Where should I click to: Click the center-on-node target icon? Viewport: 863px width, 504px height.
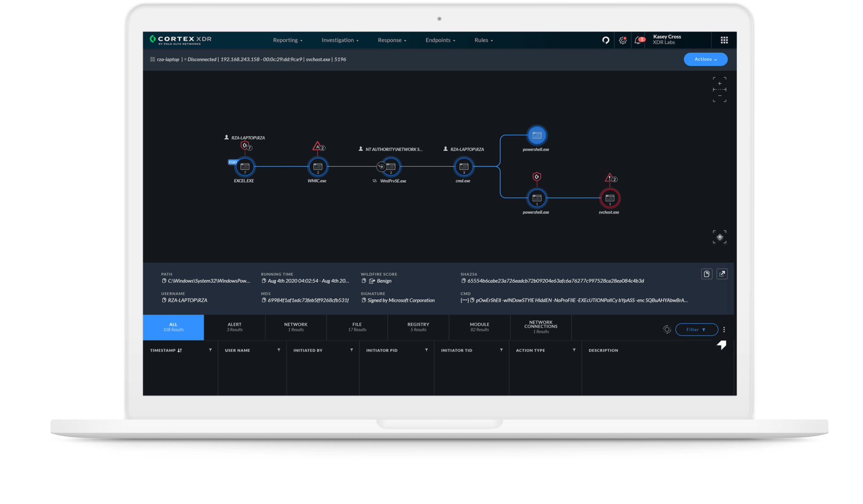719,237
